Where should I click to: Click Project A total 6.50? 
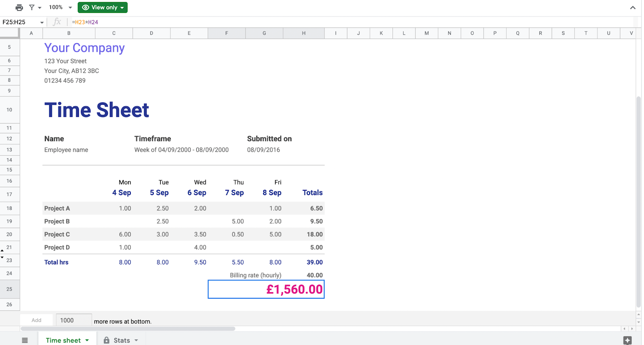click(x=316, y=208)
